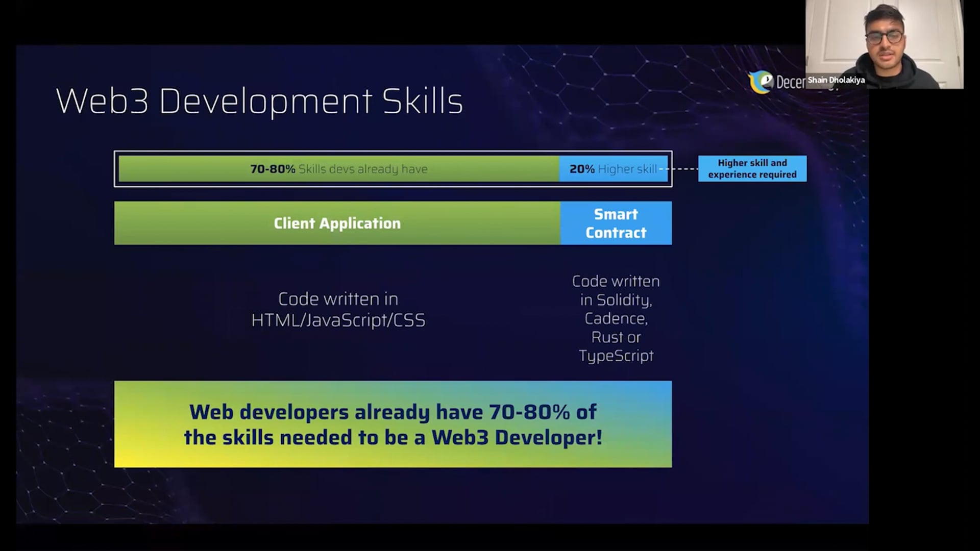Viewport: 980px width, 551px height.
Task: Click the HTML/JavaScript/CSS text line
Action: 338,320
